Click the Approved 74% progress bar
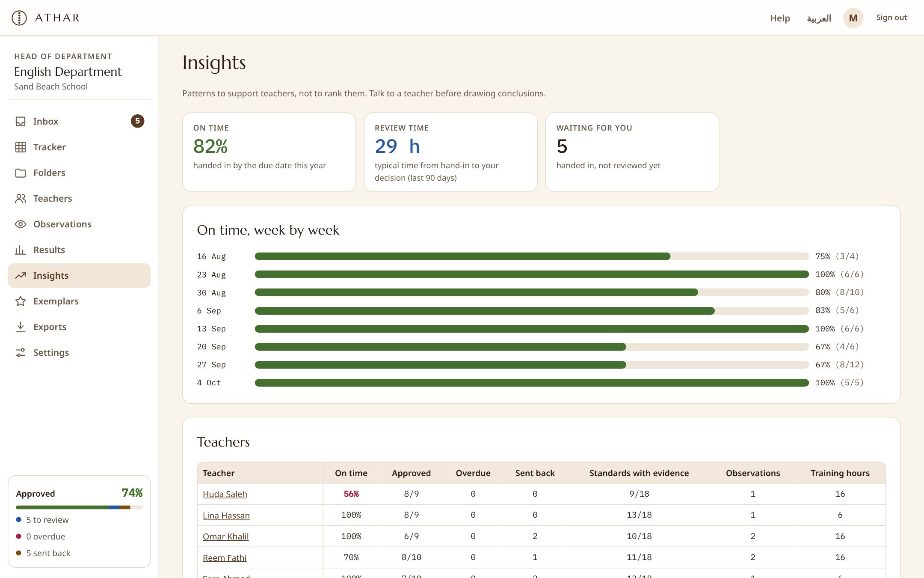Viewport: 924px width, 578px height. coord(79,507)
